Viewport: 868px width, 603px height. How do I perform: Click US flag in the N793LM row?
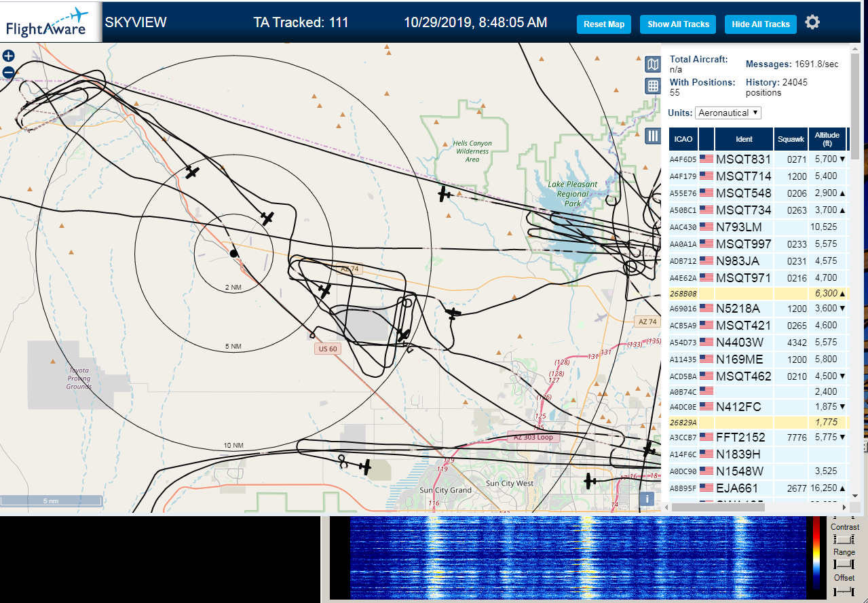[x=706, y=227]
